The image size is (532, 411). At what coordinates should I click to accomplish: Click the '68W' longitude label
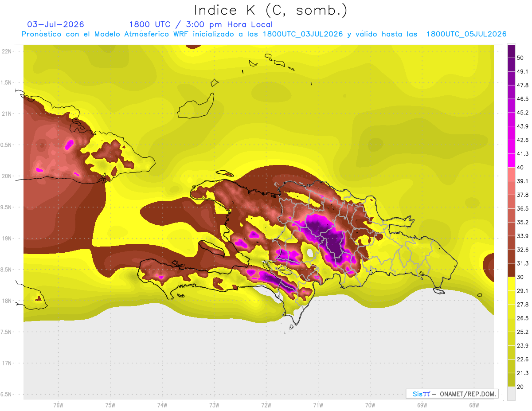pyautogui.click(x=473, y=405)
